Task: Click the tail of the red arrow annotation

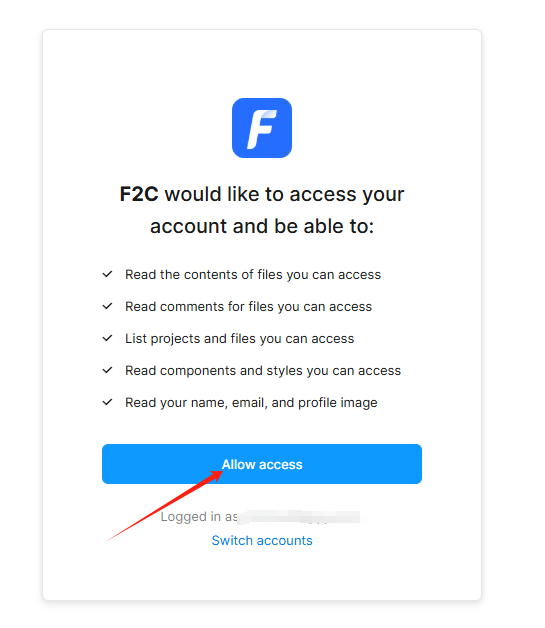Action: tap(109, 539)
